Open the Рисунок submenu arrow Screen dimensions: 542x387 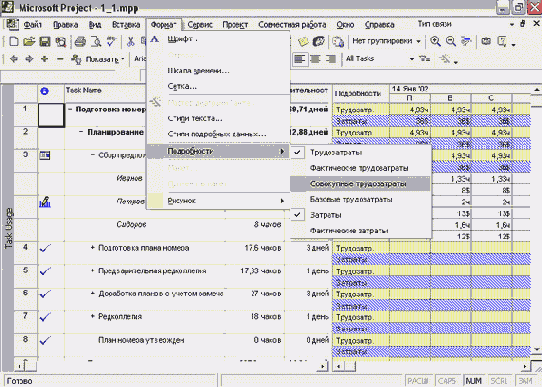tap(282, 201)
